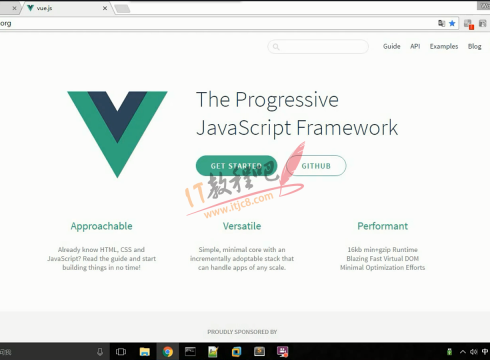This screenshot has width=490, height=360.
Task: Open the Examples nav link
Action: pos(444,46)
